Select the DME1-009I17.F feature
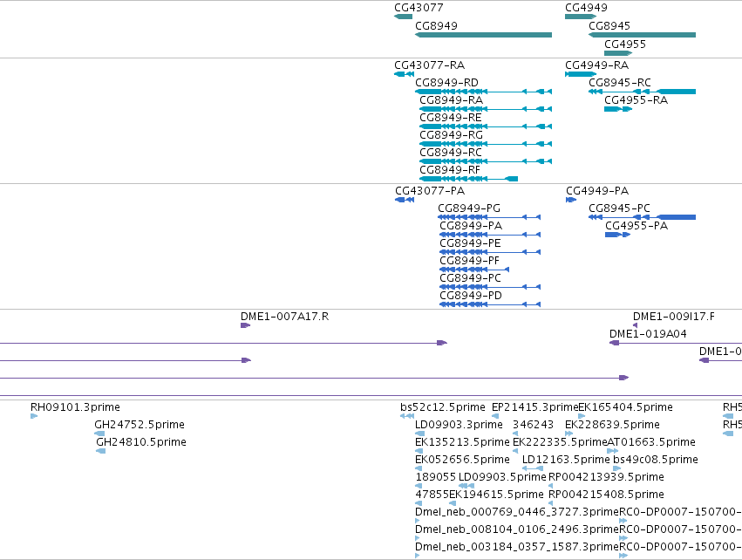 pos(635,325)
